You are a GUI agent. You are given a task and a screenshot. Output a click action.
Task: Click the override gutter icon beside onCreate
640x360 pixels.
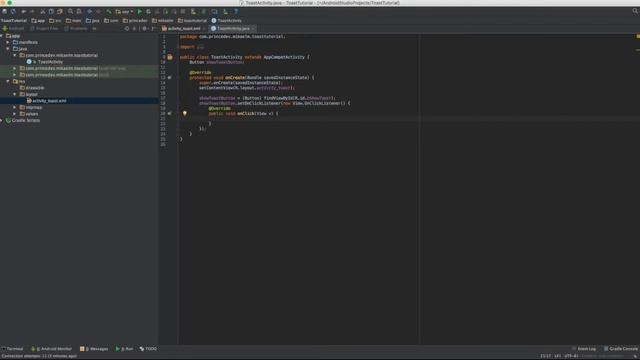pyautogui.click(x=170, y=78)
